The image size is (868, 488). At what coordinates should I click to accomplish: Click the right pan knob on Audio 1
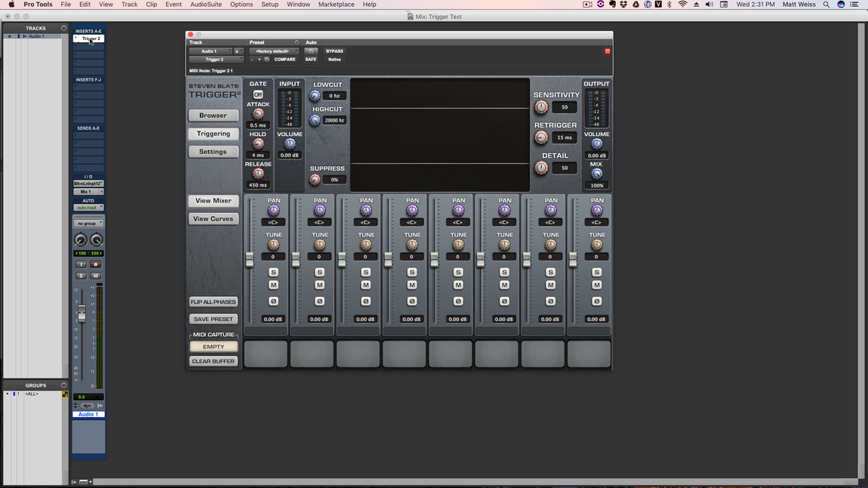click(97, 240)
